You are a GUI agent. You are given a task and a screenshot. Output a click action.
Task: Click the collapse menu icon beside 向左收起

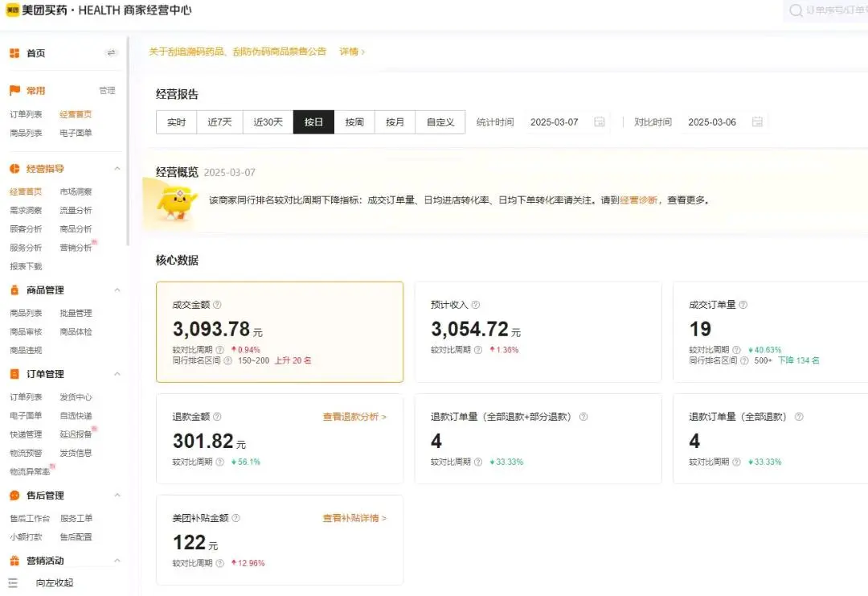(14, 582)
